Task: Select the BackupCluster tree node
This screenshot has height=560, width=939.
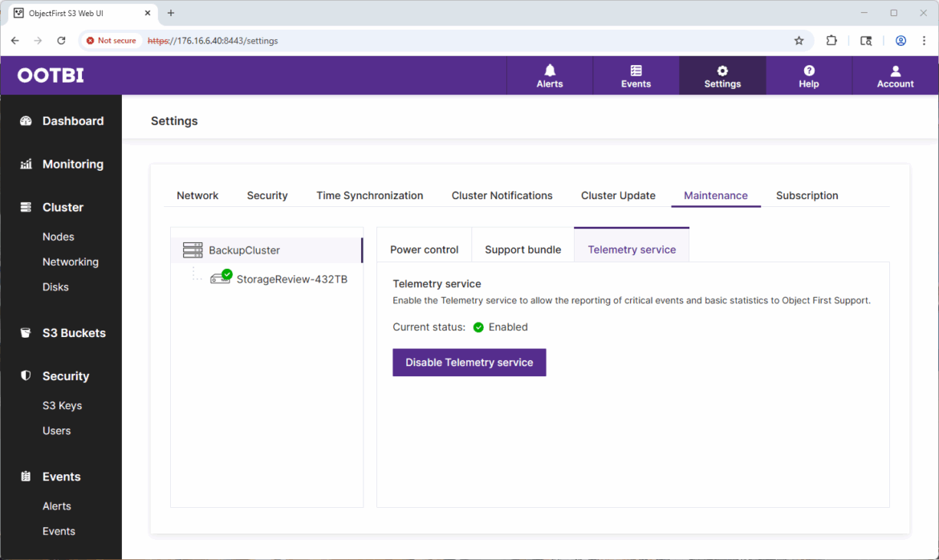Action: 244,250
